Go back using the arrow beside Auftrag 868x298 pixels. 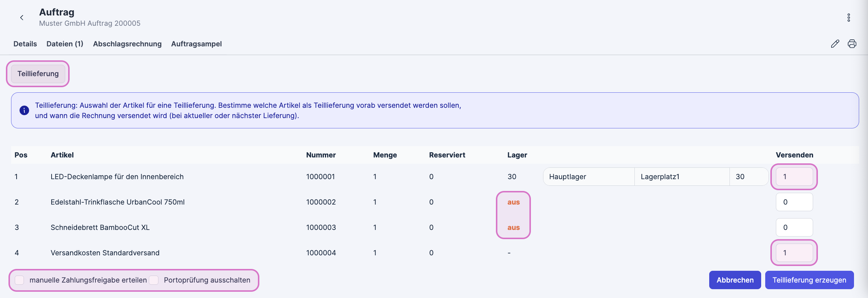coord(22,18)
